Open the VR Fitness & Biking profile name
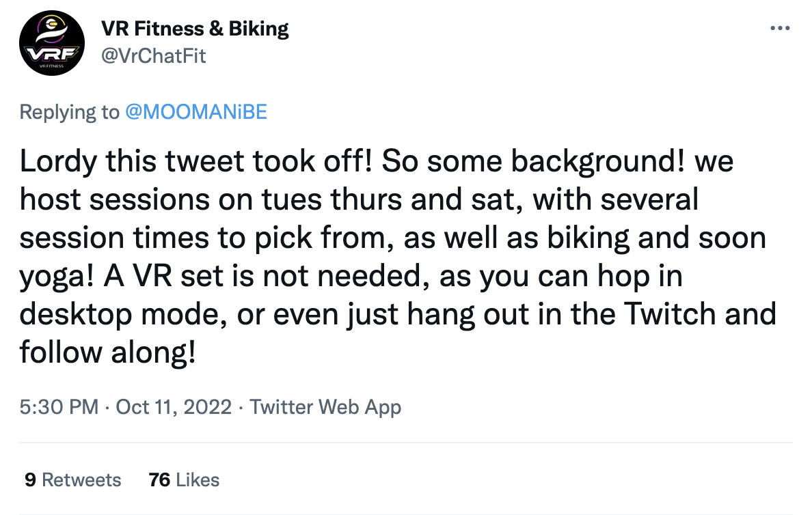 195,29
